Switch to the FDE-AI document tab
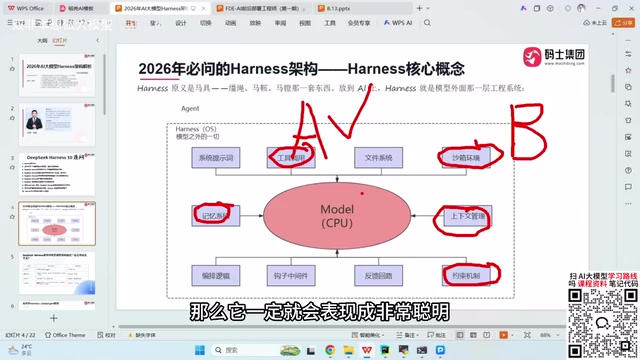 pos(262,8)
